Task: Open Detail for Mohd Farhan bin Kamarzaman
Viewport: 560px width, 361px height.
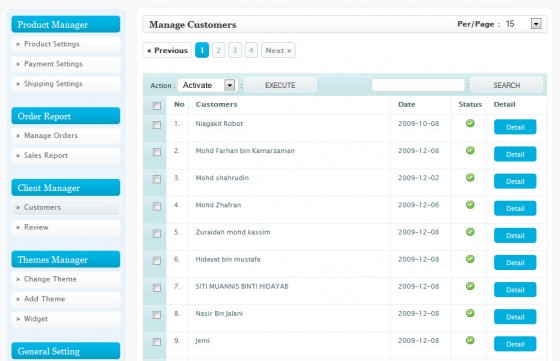Action: (x=515, y=154)
